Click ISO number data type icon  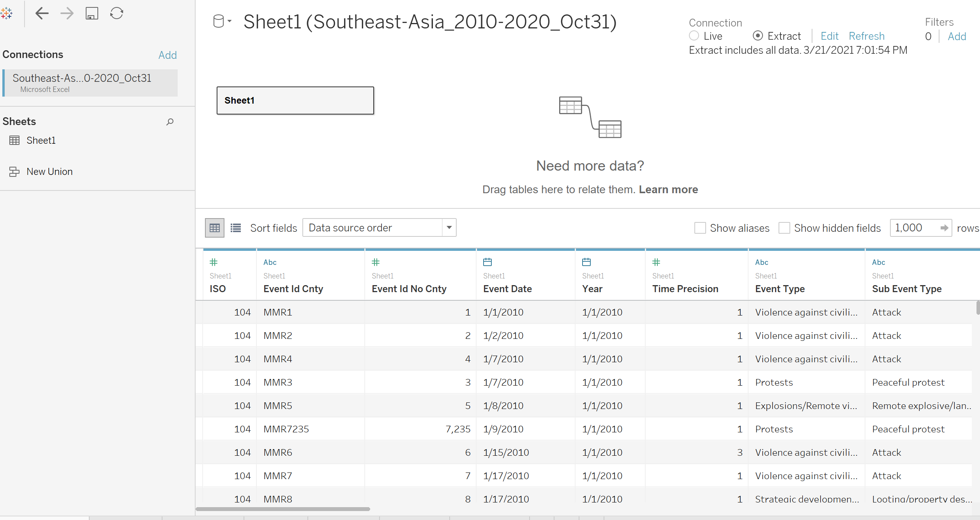(214, 262)
